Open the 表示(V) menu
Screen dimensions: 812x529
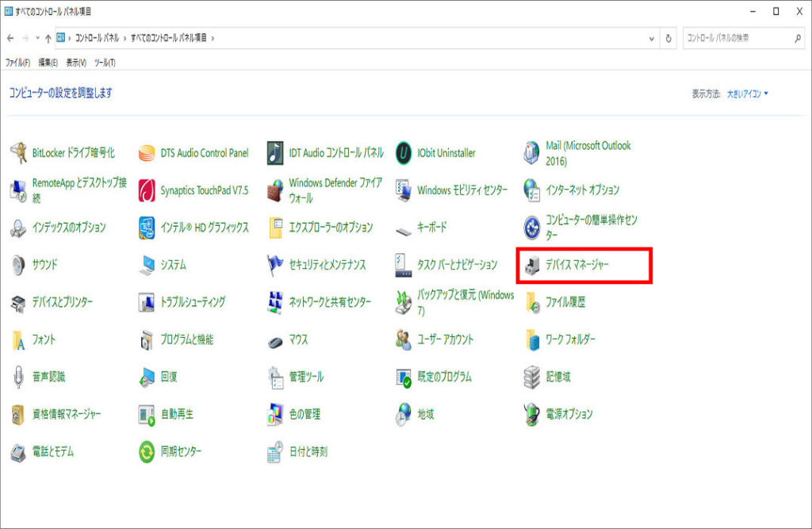coord(76,63)
